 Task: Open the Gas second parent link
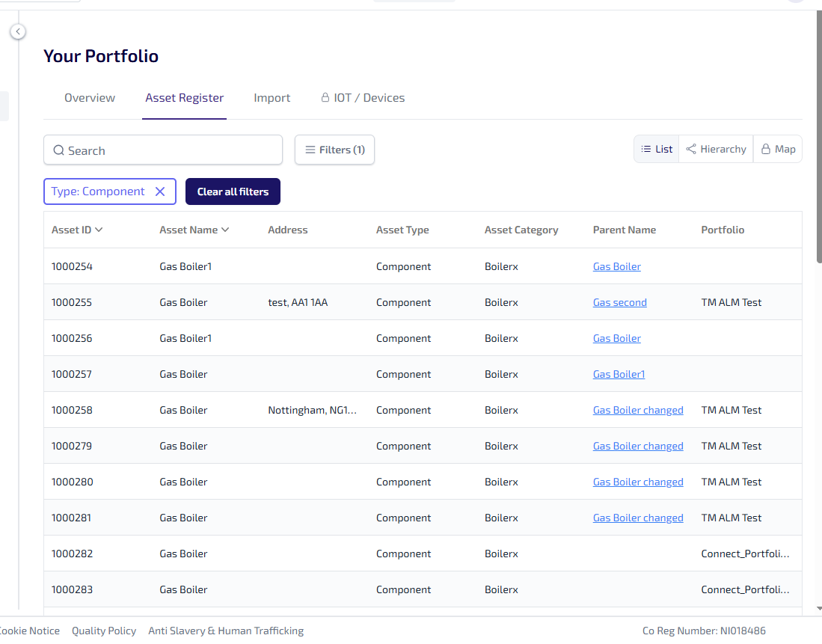[619, 302]
